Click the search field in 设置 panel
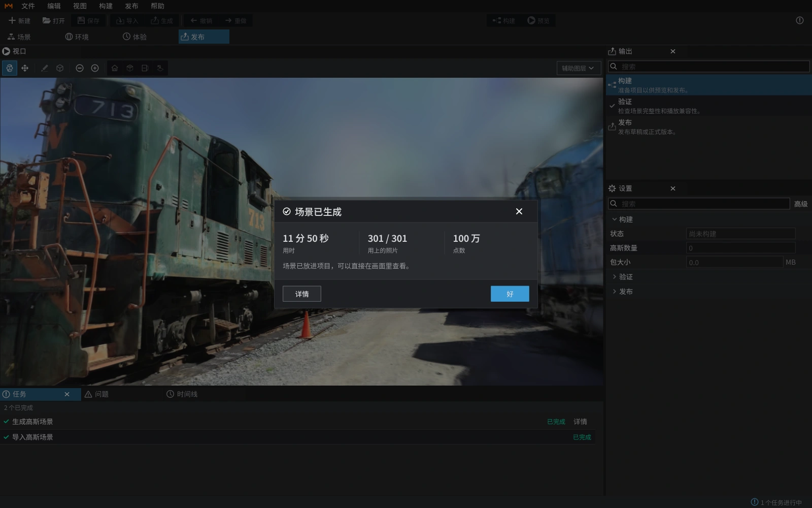This screenshot has width=812, height=508. coord(699,204)
